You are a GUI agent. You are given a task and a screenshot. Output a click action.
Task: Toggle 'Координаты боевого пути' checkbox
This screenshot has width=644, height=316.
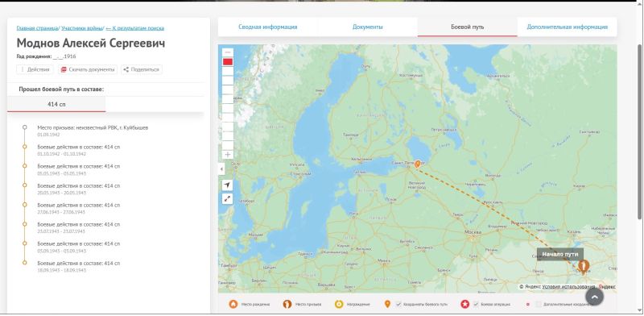coord(398,304)
